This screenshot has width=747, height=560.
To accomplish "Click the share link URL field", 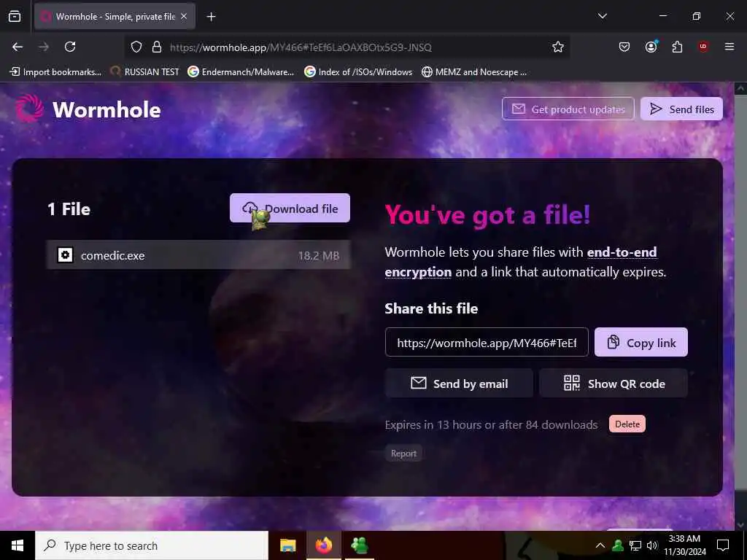I will click(x=487, y=343).
